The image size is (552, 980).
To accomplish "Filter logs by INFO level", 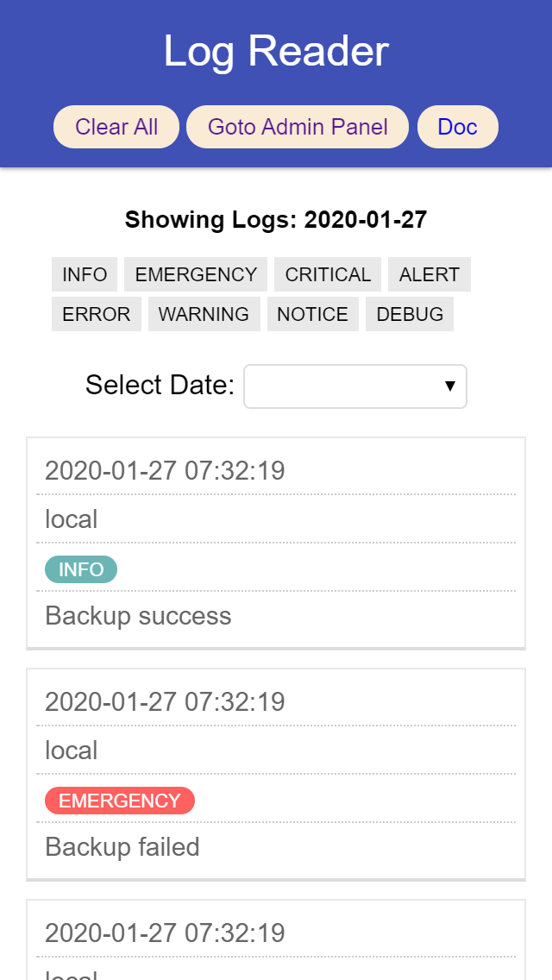I will [x=85, y=274].
